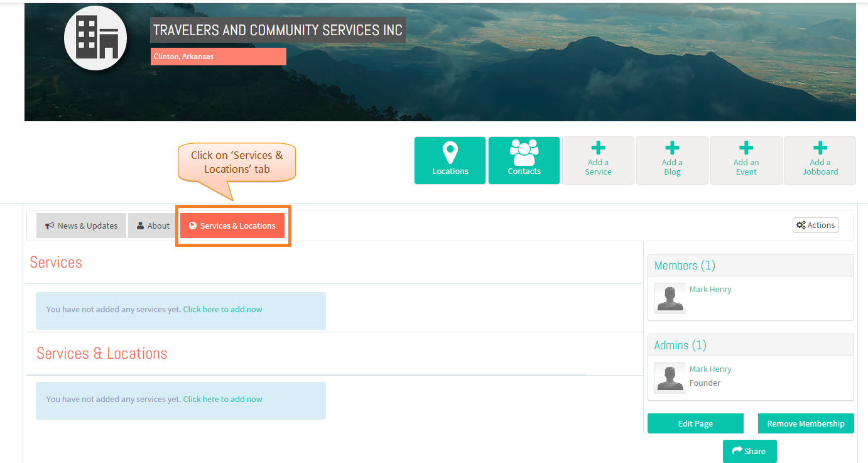Viewport: 868px width, 463px height.
Task: Open Mark Henry's profile in Members
Action: (x=710, y=289)
